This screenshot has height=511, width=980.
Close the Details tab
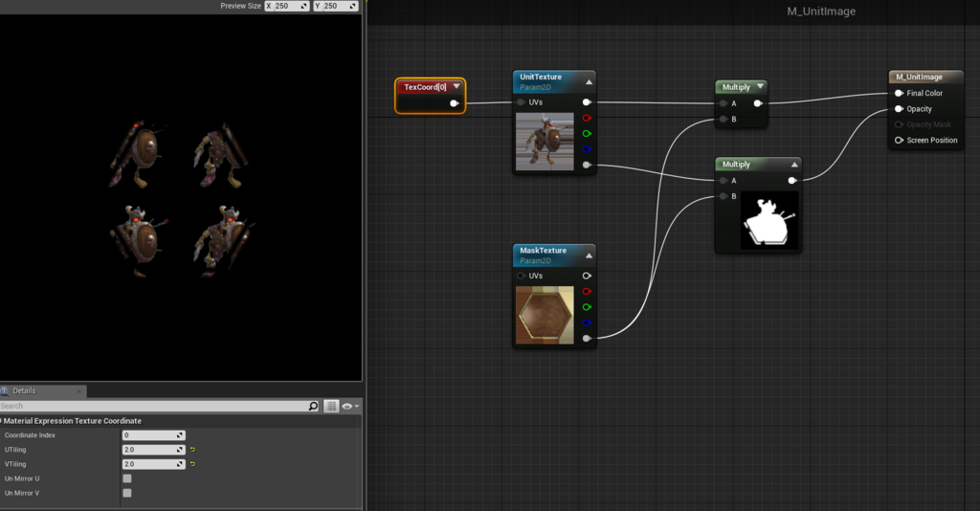click(78, 391)
